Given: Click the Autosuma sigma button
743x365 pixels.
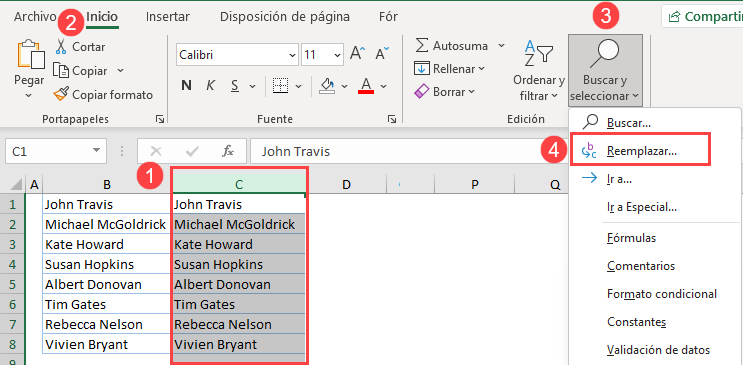Looking at the screenshot, I should (x=452, y=46).
